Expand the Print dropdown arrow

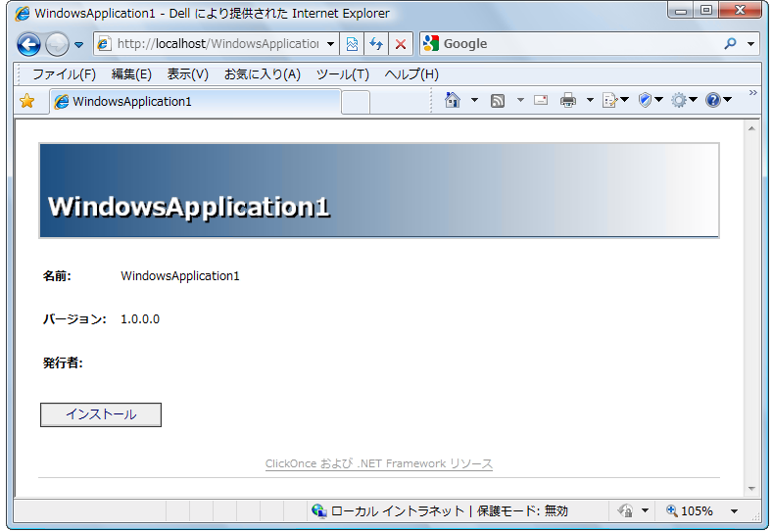[590, 100]
